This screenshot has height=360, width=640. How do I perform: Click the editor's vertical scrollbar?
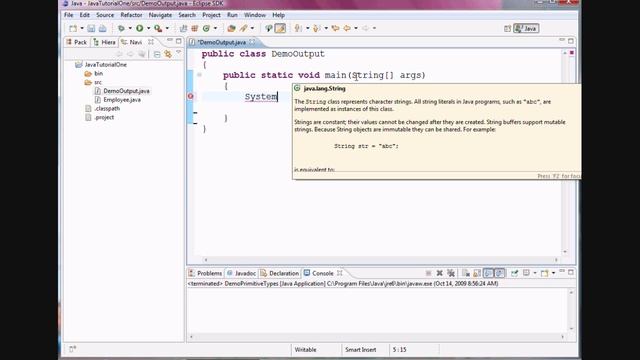565,152
